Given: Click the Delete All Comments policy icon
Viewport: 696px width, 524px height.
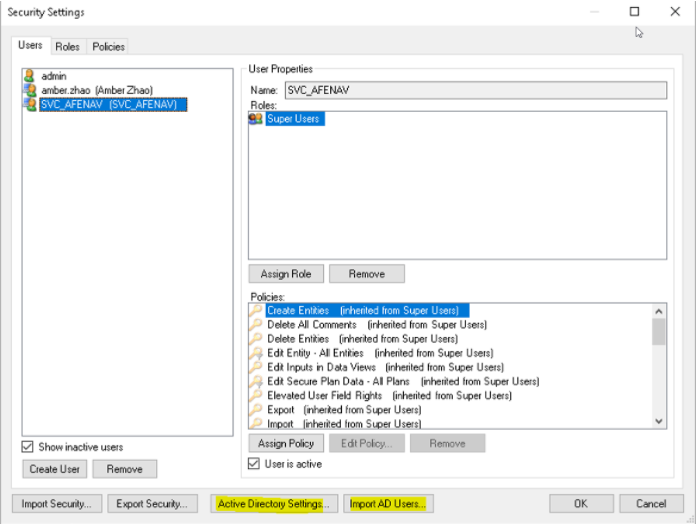Looking at the screenshot, I should coord(256,325).
